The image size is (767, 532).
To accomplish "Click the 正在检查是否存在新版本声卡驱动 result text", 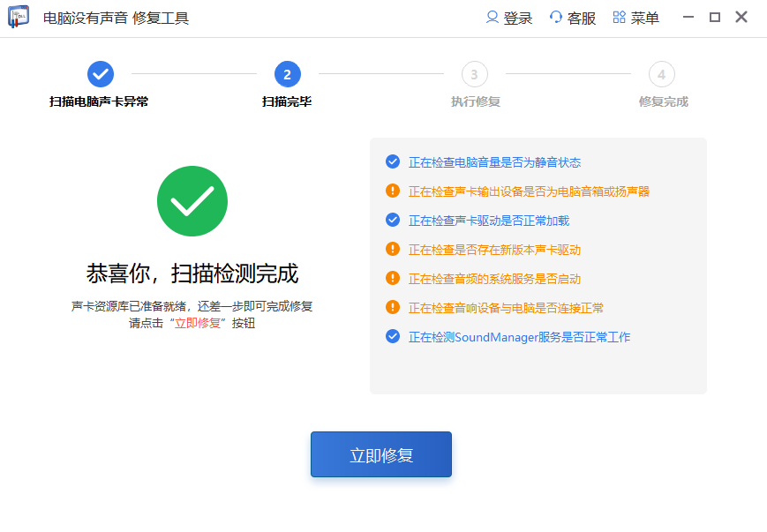I will [494, 250].
